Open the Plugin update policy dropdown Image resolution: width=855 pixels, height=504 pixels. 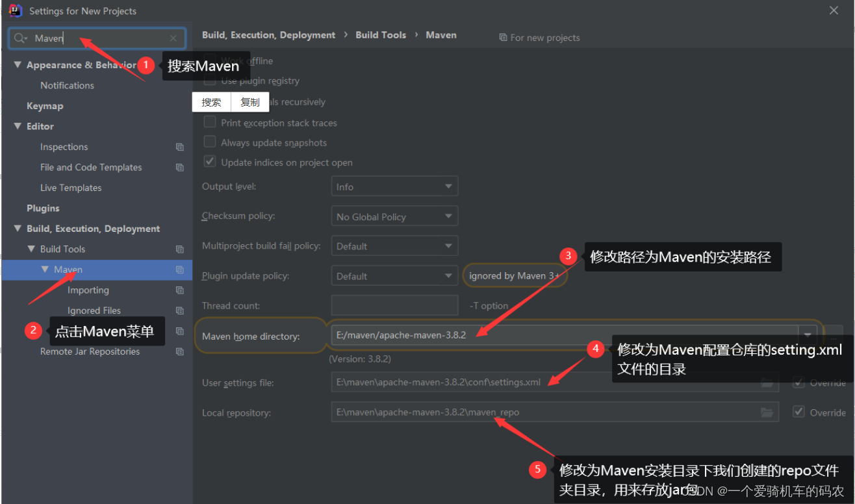[x=394, y=276]
